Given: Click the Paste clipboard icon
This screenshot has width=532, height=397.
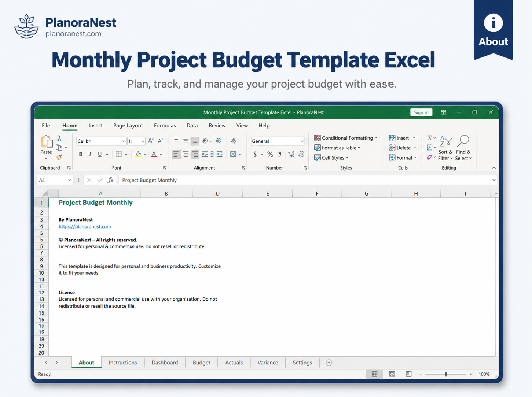Looking at the screenshot, I should [x=47, y=141].
